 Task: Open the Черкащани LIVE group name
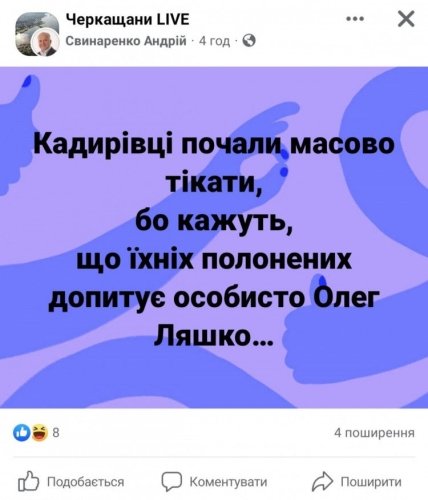pyautogui.click(x=127, y=20)
